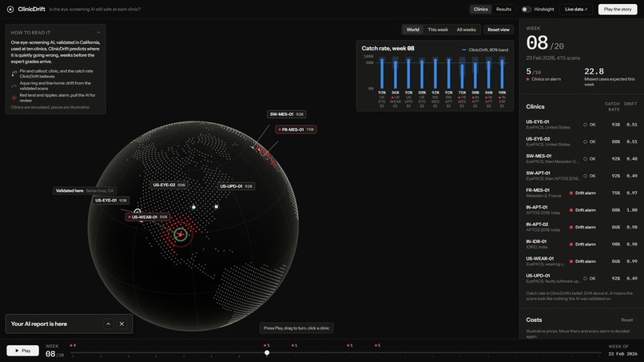Viewport: 644px width, 362px height.
Task: Expand the Your AI report panel chevron
Action: pos(108,324)
